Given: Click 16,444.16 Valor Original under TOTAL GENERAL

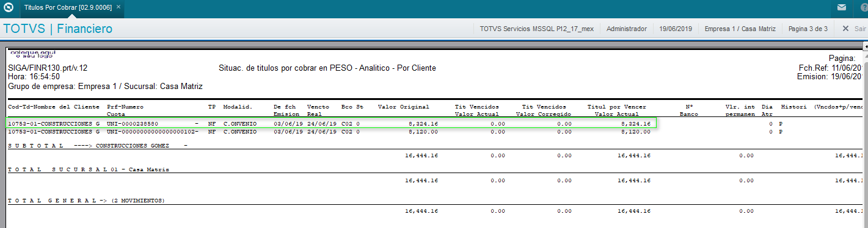Looking at the screenshot, I should (421, 211).
